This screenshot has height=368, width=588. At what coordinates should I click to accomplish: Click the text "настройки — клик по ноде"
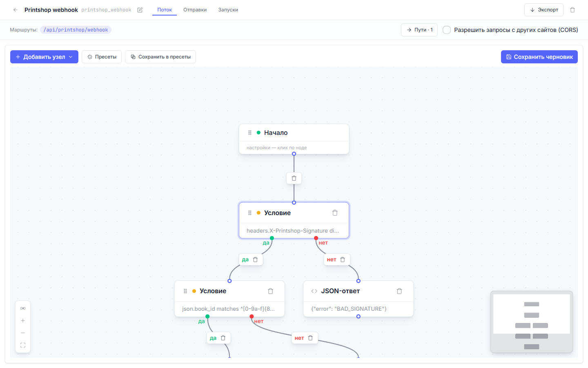point(277,148)
